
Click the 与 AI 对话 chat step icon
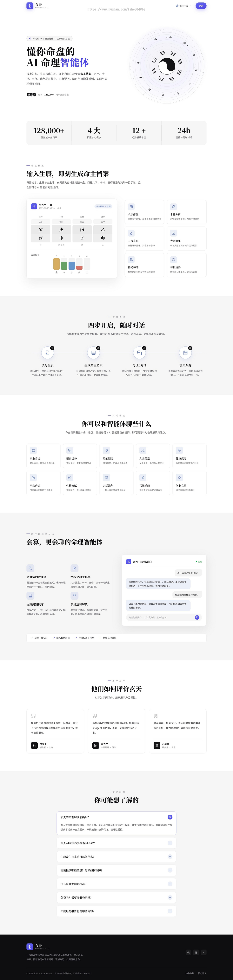click(x=139, y=353)
